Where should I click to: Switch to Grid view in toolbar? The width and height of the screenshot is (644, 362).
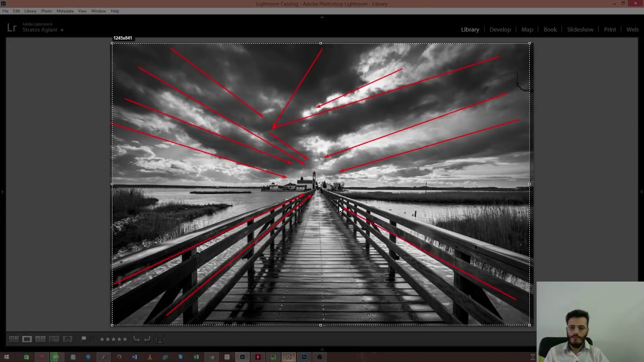pos(14,339)
